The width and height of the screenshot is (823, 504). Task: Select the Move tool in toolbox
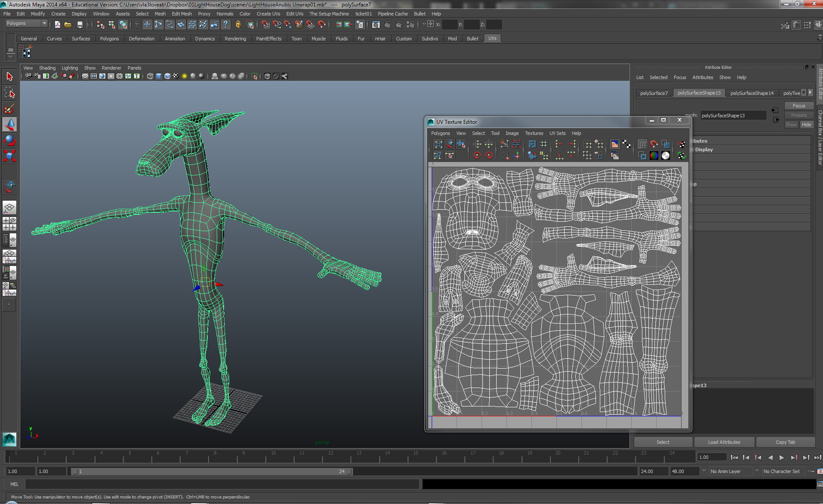coord(9,124)
